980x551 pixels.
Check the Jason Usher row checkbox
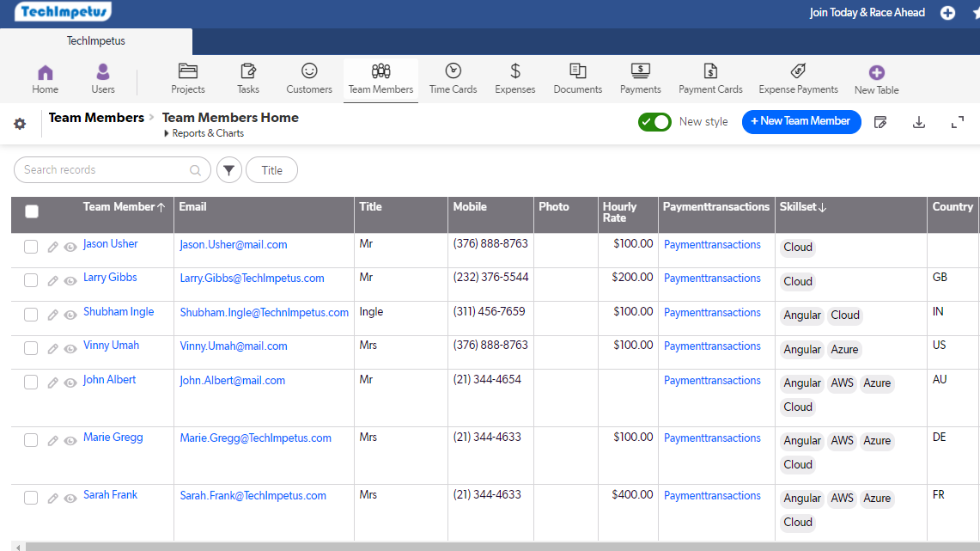31,247
